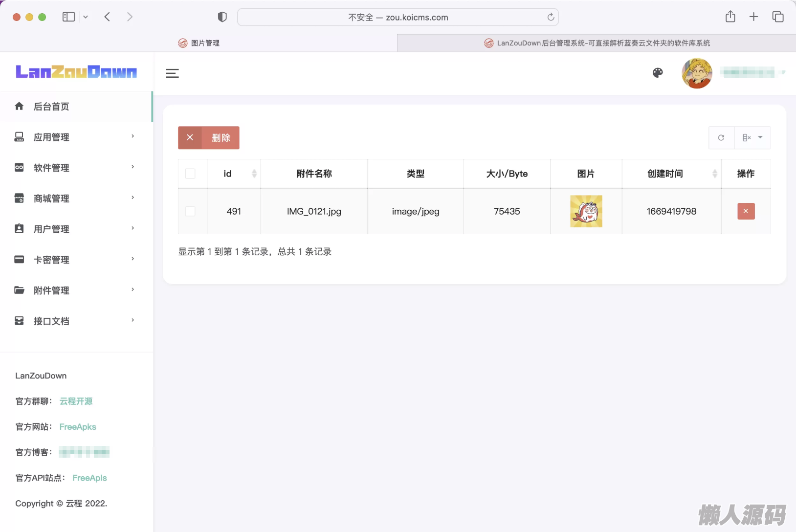This screenshot has height=532, width=796.
Task: Show the Safari tab overview
Action: point(777,17)
